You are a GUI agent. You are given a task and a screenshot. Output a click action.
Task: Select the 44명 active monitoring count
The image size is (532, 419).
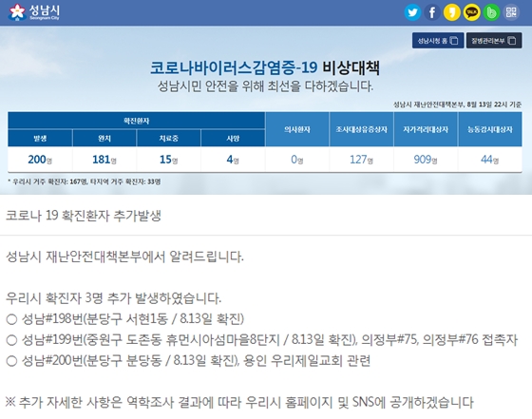click(x=490, y=159)
